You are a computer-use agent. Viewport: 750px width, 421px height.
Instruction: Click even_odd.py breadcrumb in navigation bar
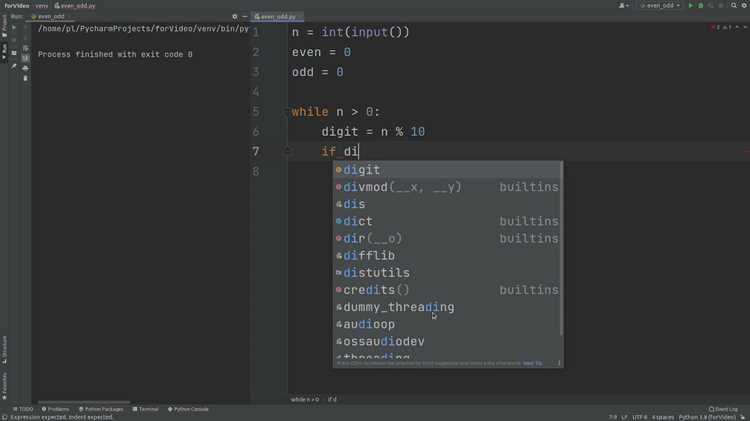(75, 6)
